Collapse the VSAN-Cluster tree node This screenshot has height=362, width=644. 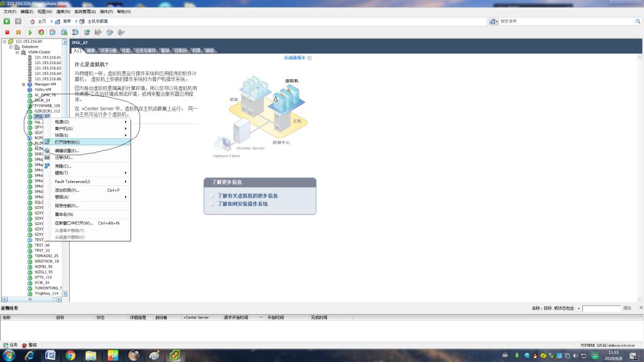(17, 52)
